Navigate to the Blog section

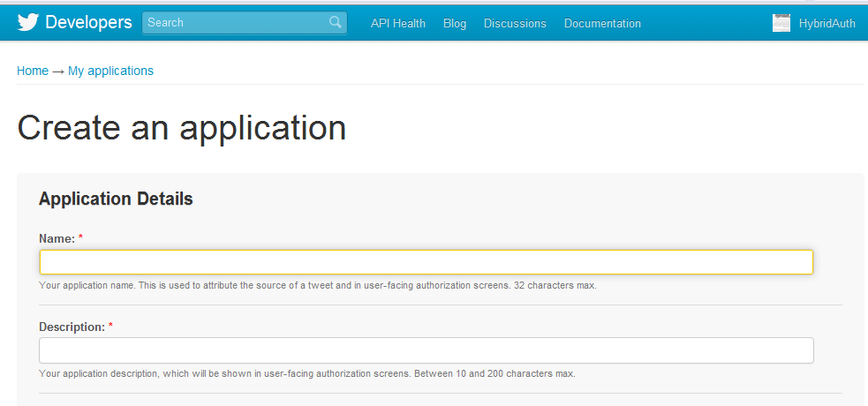[455, 24]
